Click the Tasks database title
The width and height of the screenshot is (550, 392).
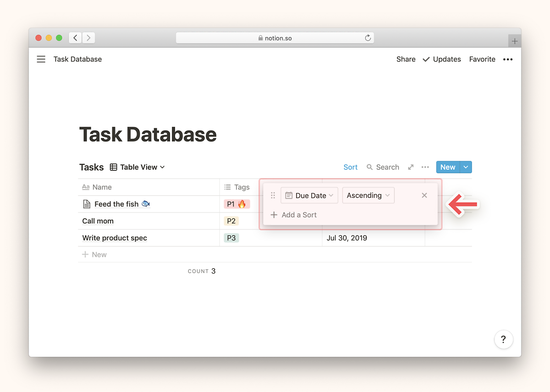pos(92,167)
